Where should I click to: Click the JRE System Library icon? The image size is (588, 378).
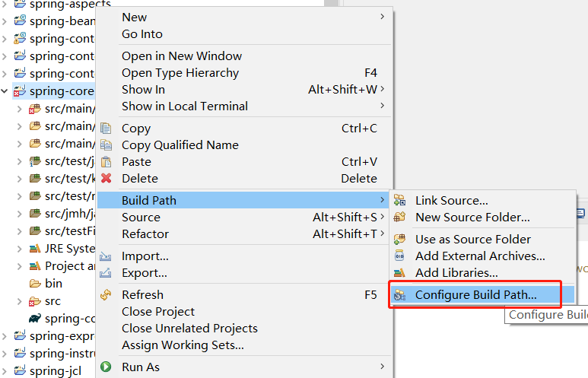click(x=35, y=248)
